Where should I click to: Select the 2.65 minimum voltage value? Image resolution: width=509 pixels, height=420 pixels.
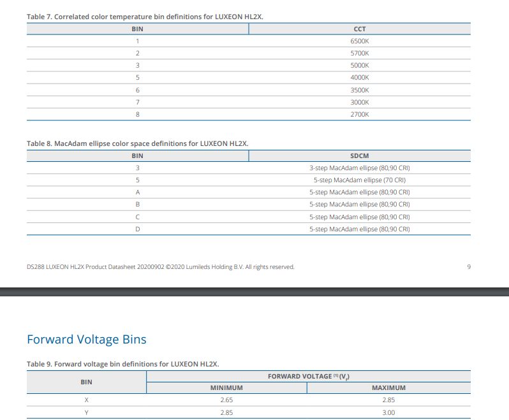coord(226,400)
